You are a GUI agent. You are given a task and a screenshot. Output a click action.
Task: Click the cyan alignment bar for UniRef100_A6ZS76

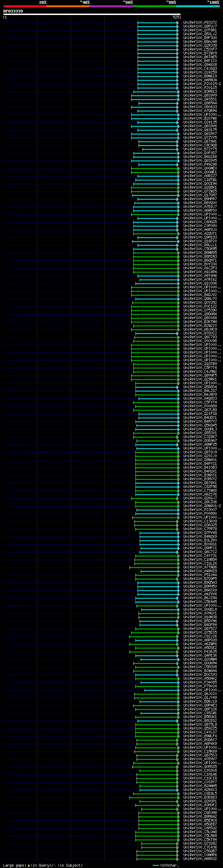pos(157,494)
